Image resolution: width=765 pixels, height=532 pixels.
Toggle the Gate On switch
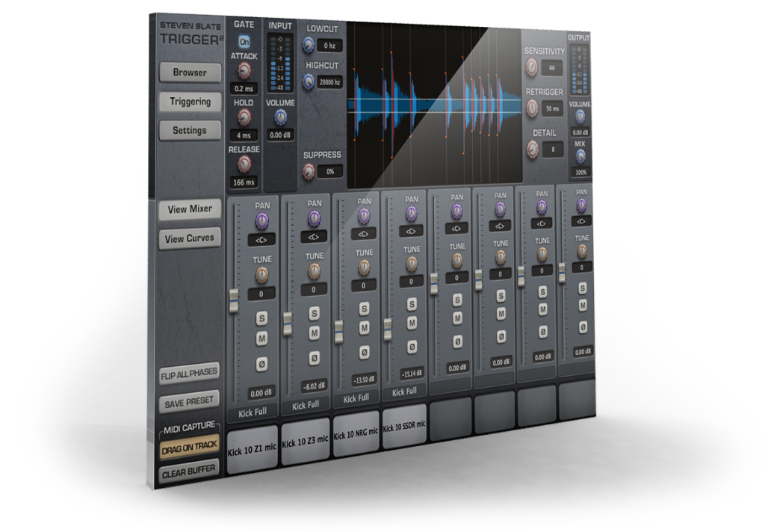click(244, 42)
